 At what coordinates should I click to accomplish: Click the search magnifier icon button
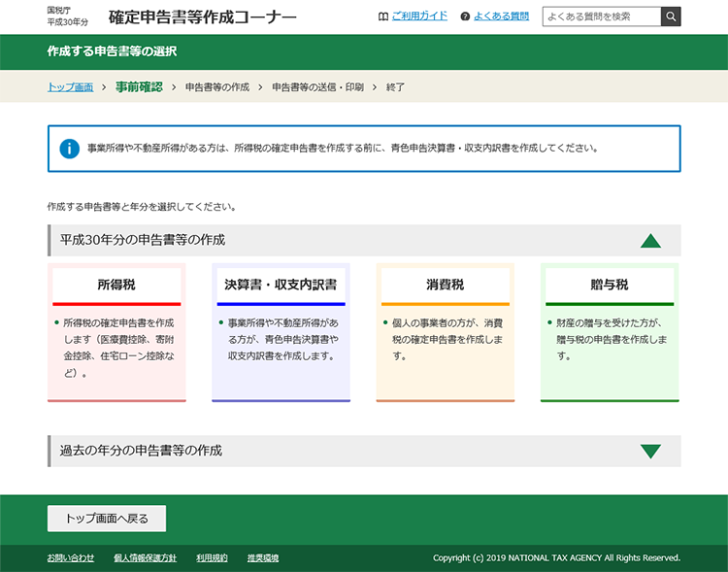[x=671, y=17]
